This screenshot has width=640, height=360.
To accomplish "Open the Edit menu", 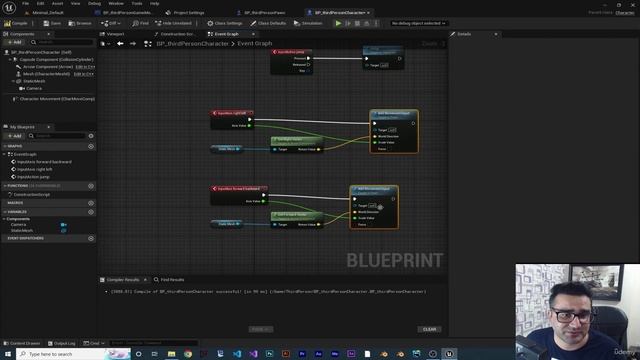I will coord(40,3).
